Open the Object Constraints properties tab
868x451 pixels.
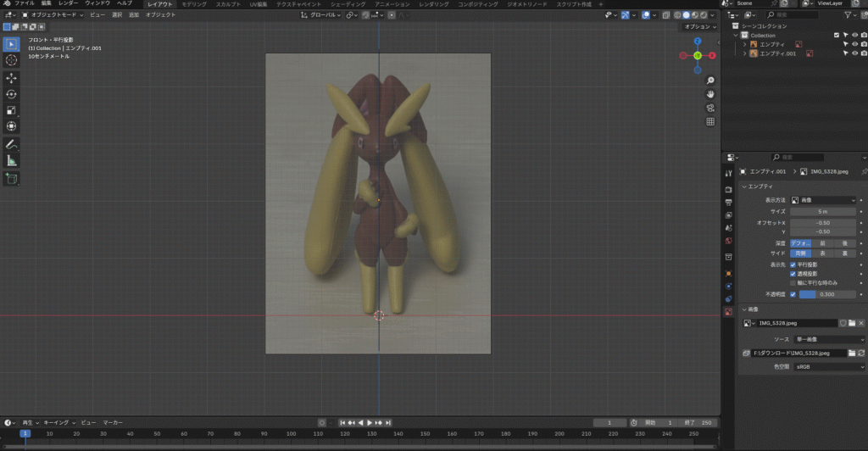728,298
